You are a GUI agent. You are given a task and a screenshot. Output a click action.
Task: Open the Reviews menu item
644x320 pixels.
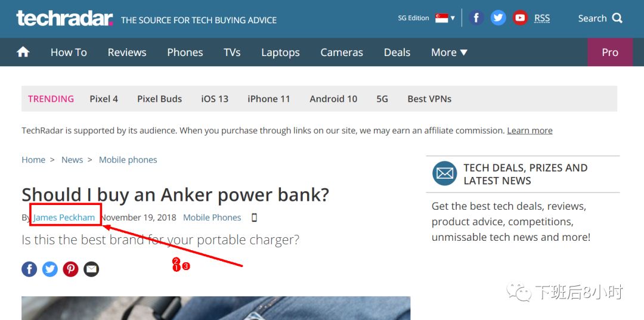(127, 52)
